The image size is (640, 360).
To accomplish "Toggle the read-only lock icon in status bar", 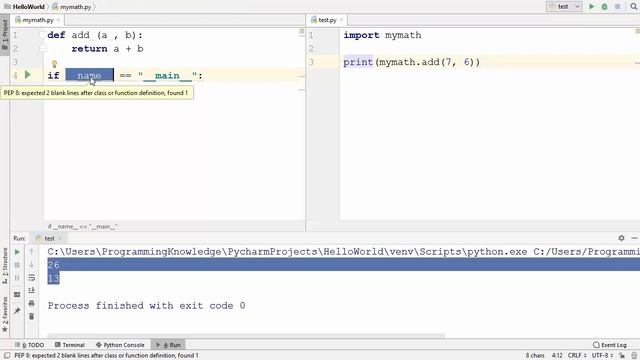I will 622,356.
